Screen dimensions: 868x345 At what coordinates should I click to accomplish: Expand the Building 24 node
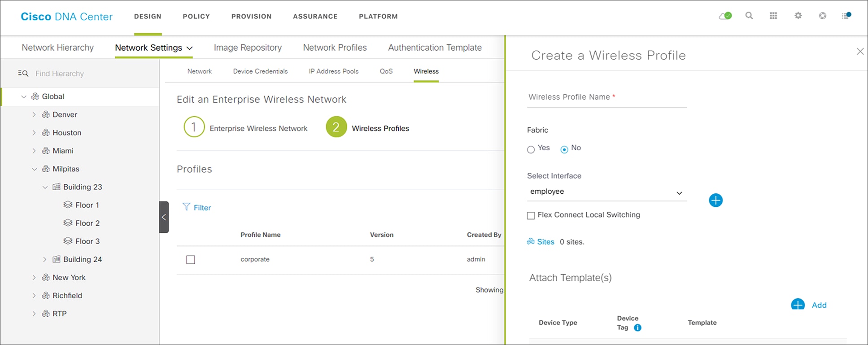[45, 259]
